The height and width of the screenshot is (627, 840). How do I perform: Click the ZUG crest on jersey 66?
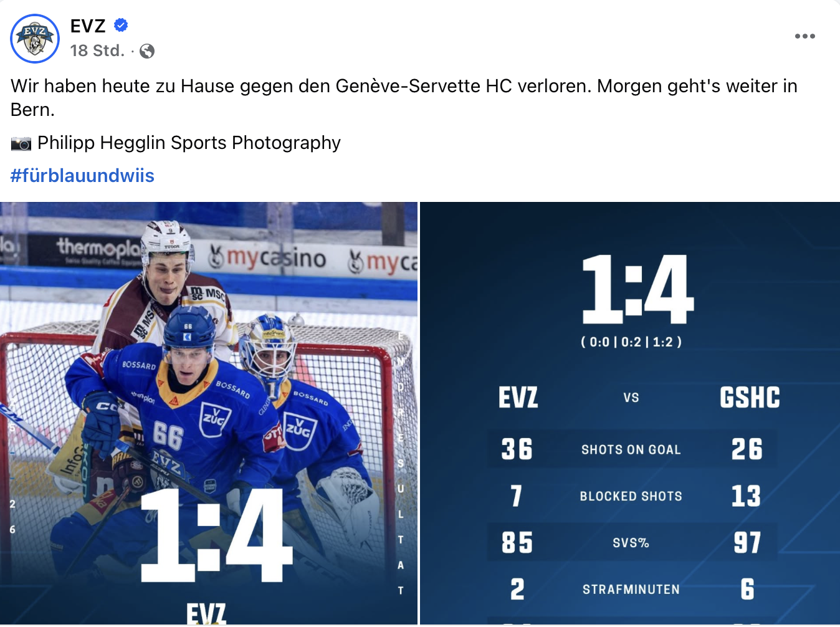point(215,418)
